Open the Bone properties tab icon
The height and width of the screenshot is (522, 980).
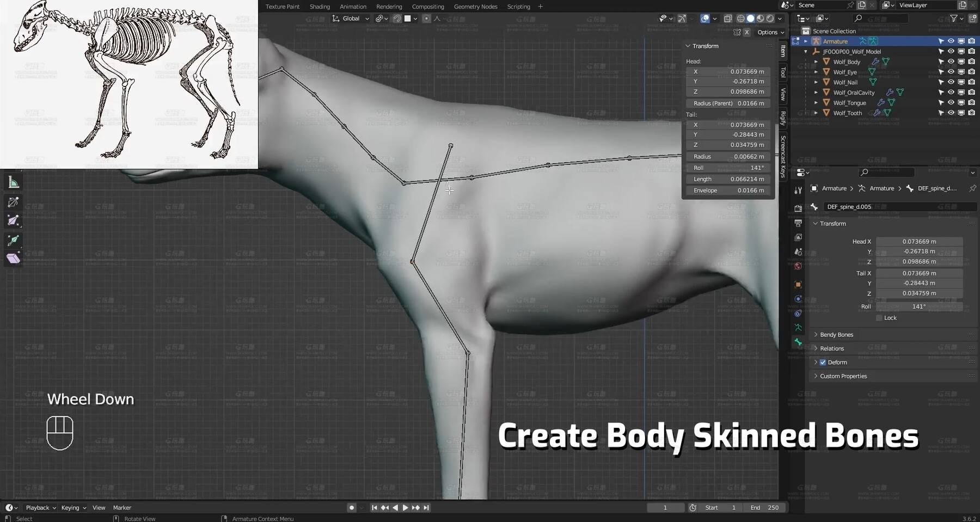798,342
